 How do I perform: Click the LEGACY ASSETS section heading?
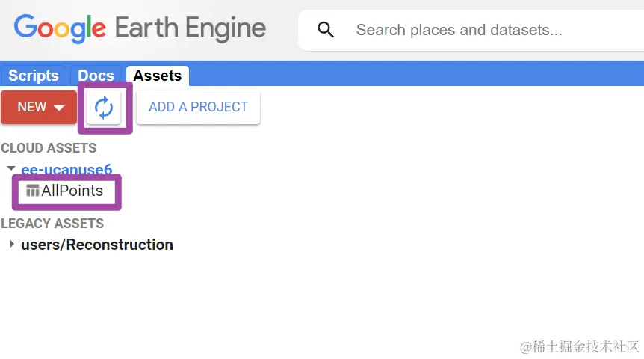tap(52, 224)
